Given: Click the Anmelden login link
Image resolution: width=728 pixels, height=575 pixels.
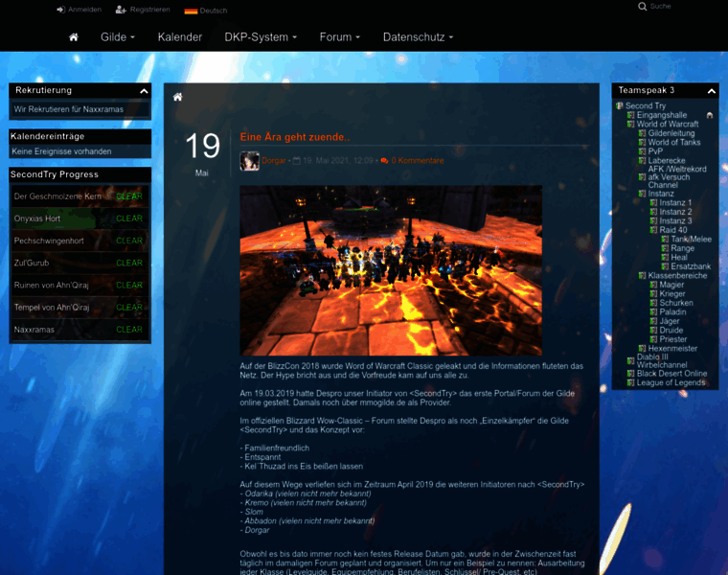Looking at the screenshot, I should coord(84,10).
